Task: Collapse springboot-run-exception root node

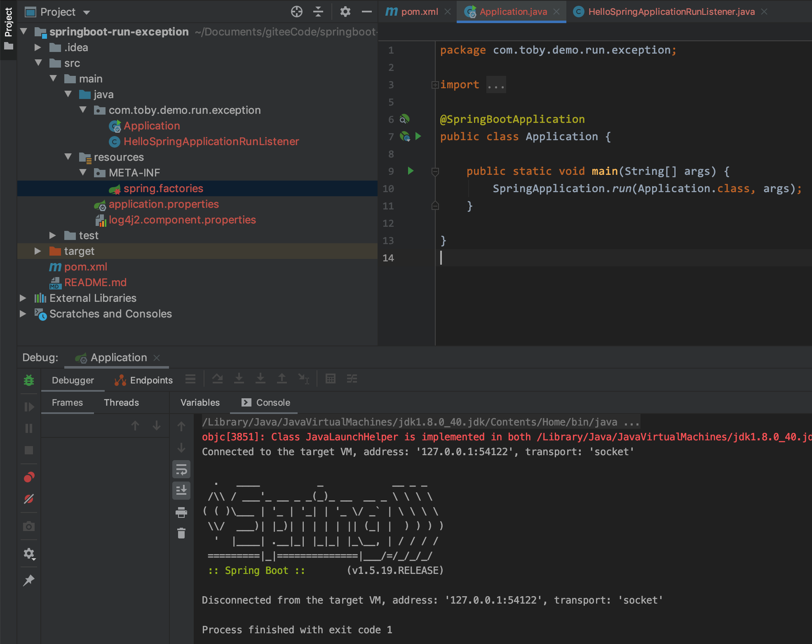Action: click(23, 31)
